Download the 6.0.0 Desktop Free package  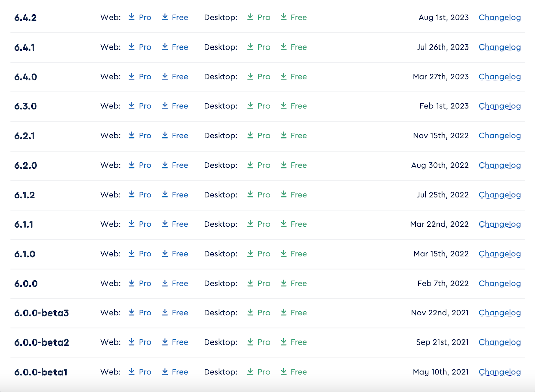point(293,283)
